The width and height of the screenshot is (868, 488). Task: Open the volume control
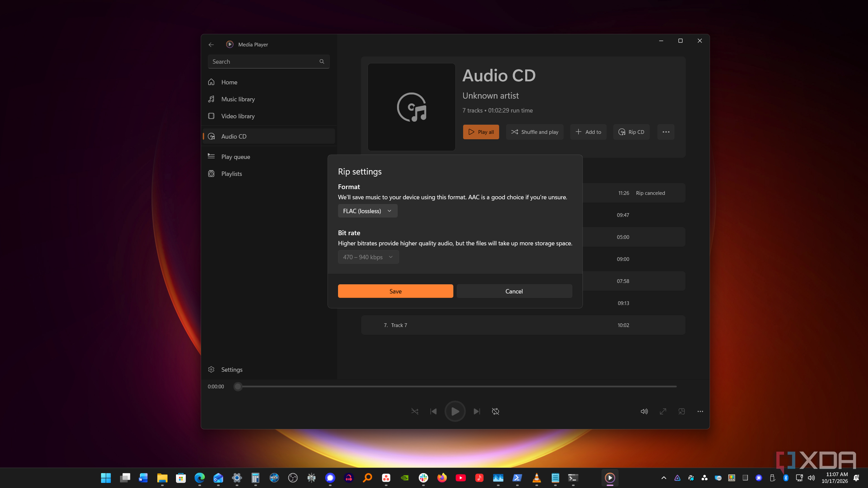point(644,411)
